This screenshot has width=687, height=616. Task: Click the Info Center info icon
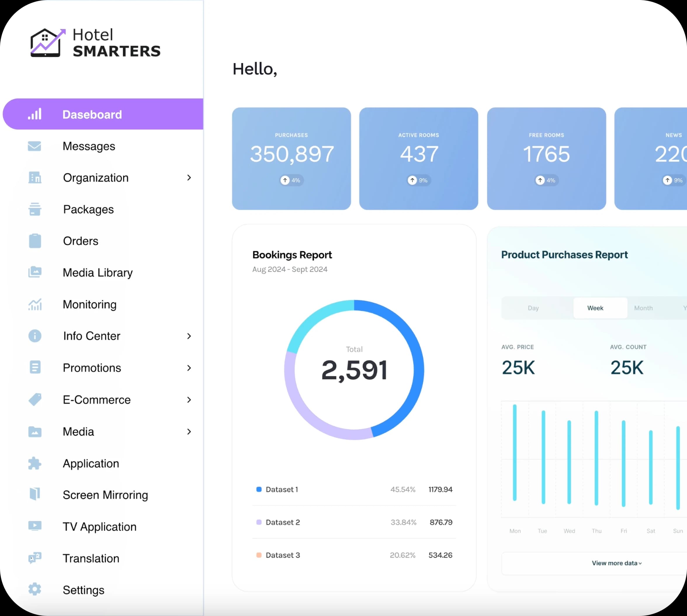(35, 336)
